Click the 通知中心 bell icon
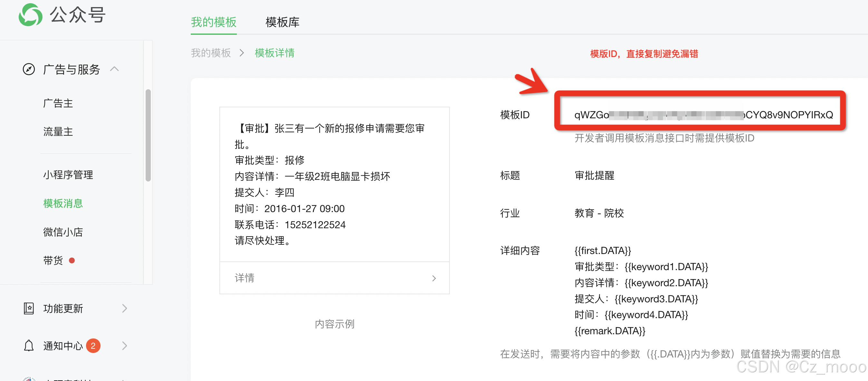The width and height of the screenshot is (868, 381). click(29, 346)
